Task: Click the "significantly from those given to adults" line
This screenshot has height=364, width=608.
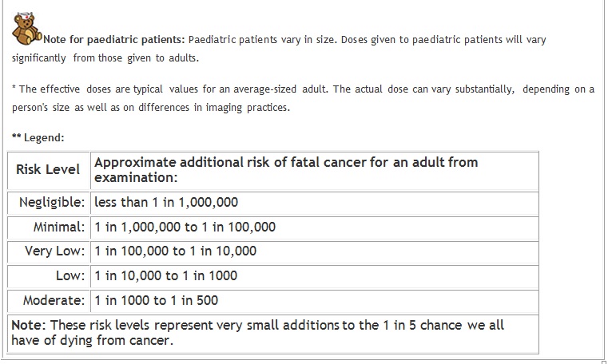Action: 105,58
